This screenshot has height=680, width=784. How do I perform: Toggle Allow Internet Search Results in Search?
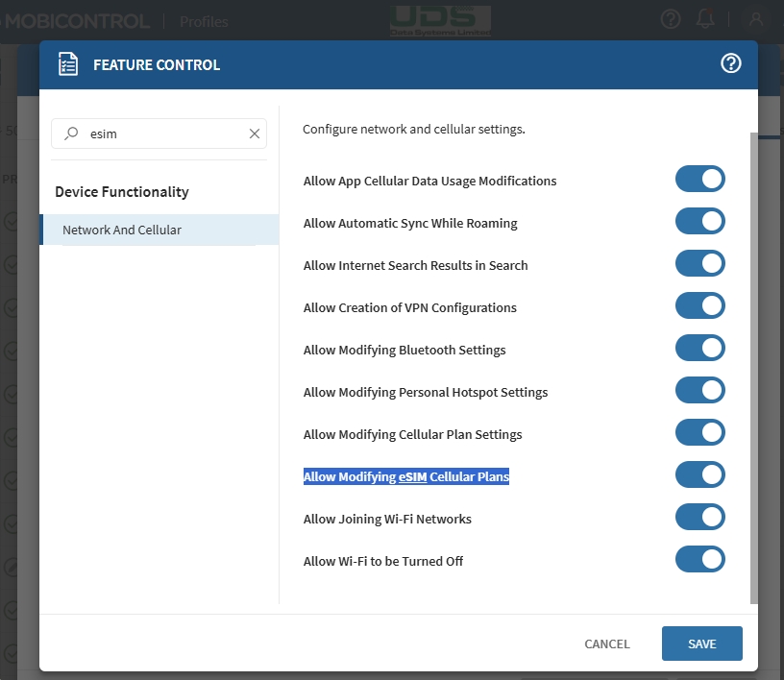pos(699,264)
